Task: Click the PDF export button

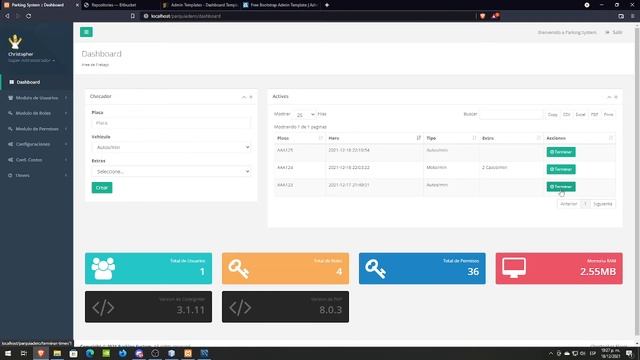Action: tap(594, 115)
